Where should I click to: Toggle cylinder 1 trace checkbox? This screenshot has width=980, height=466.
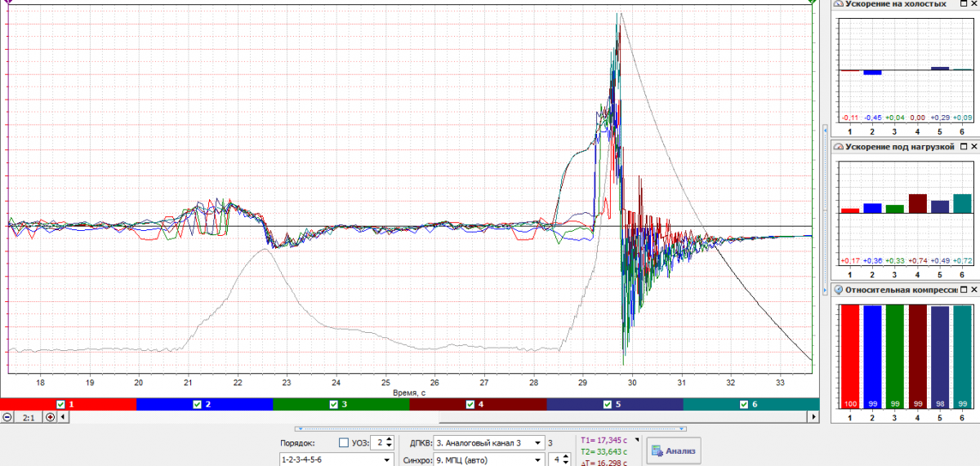(x=60, y=404)
